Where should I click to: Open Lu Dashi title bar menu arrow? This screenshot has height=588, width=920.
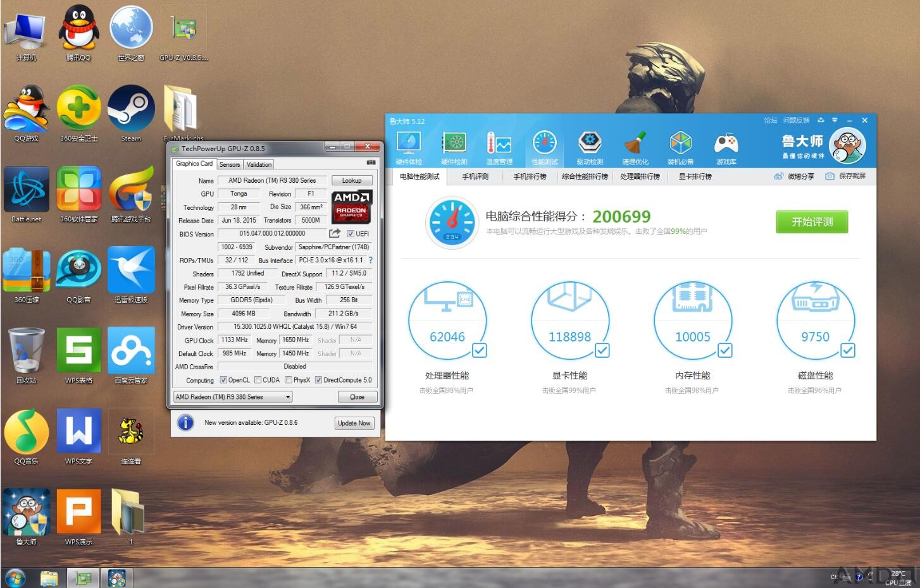coord(835,120)
